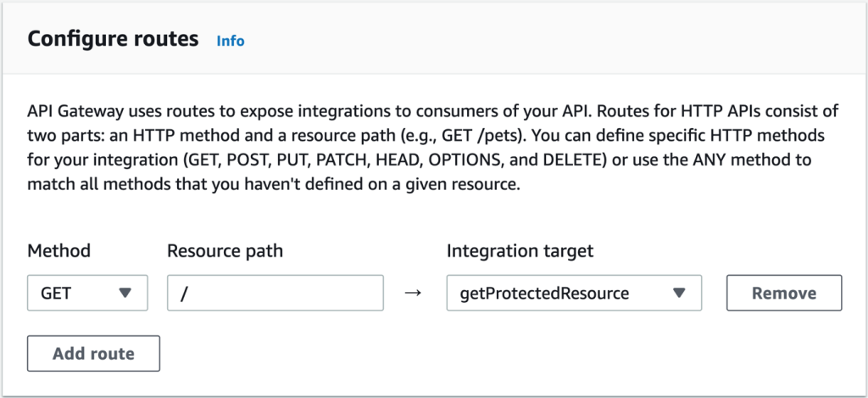
Task: Remove the GET route
Action: tap(783, 293)
